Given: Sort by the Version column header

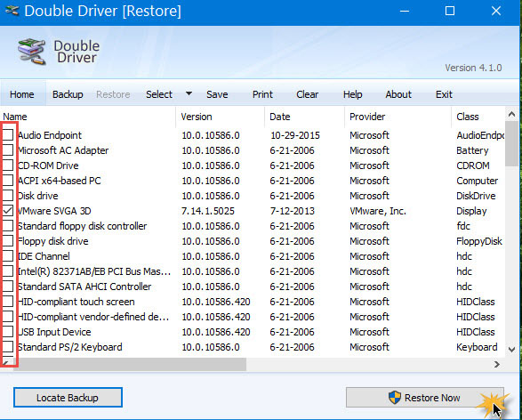Looking at the screenshot, I should [x=220, y=117].
